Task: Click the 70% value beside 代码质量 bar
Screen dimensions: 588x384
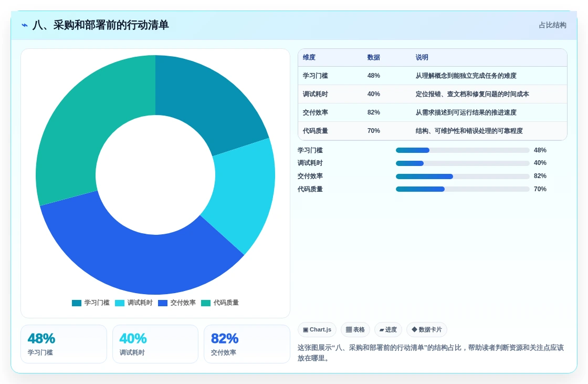Action: tap(540, 189)
